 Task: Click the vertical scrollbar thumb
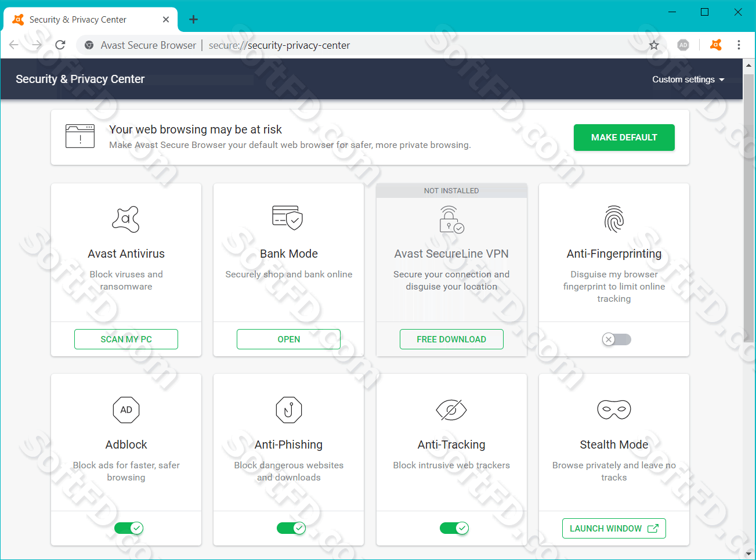(749, 209)
